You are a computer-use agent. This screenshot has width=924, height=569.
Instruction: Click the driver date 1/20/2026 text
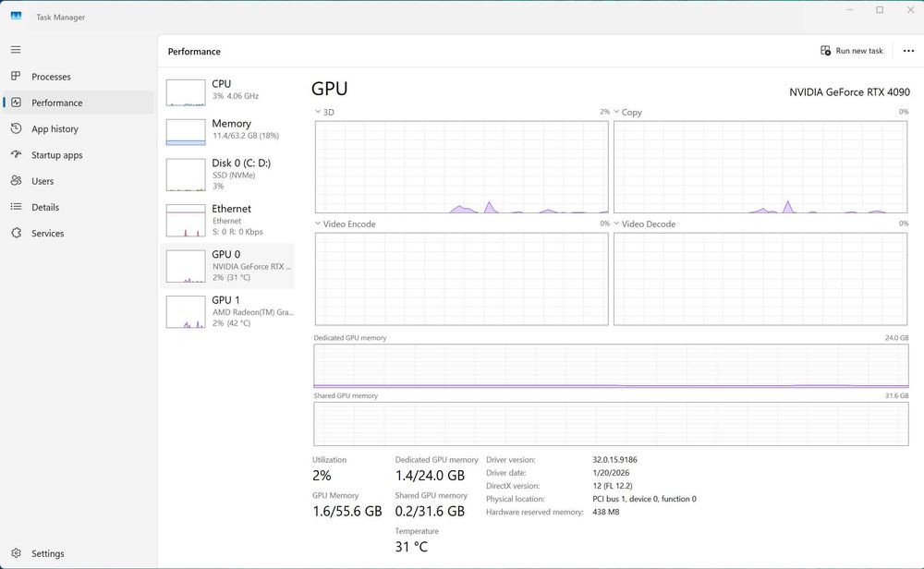(611, 472)
